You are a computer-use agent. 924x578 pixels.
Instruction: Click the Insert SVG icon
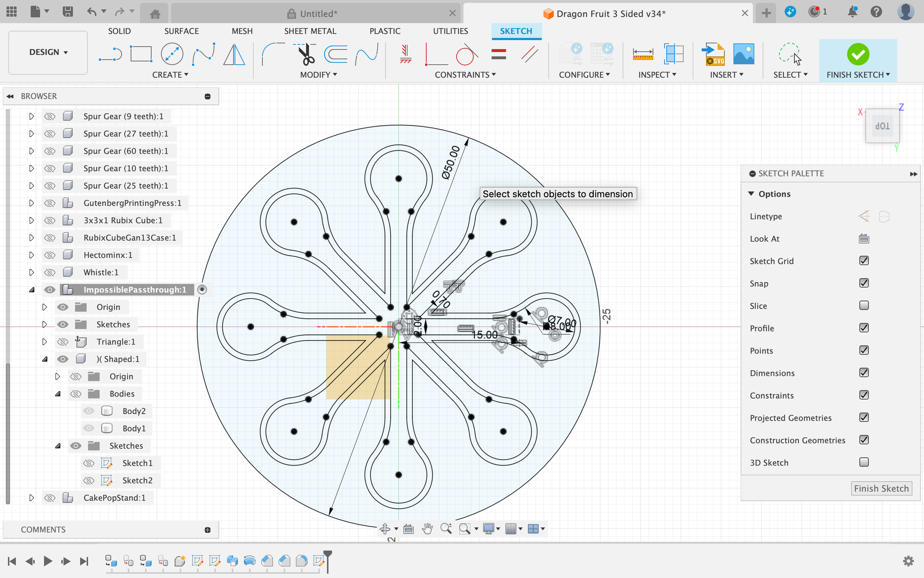(715, 54)
